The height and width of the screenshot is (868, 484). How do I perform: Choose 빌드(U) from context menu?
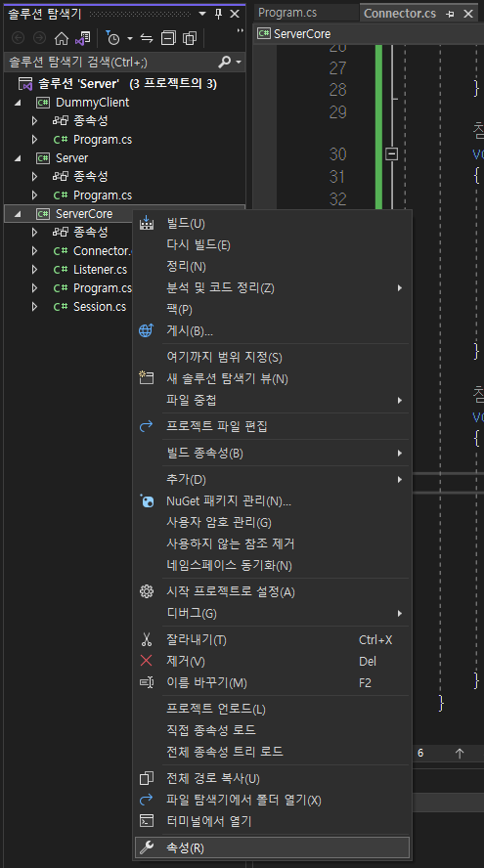click(x=272, y=224)
